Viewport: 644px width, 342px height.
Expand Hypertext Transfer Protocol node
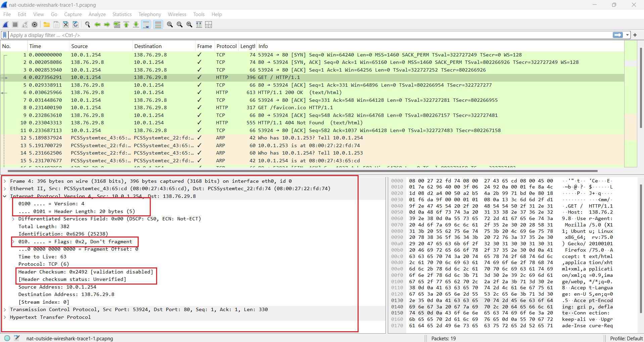click(x=5, y=317)
